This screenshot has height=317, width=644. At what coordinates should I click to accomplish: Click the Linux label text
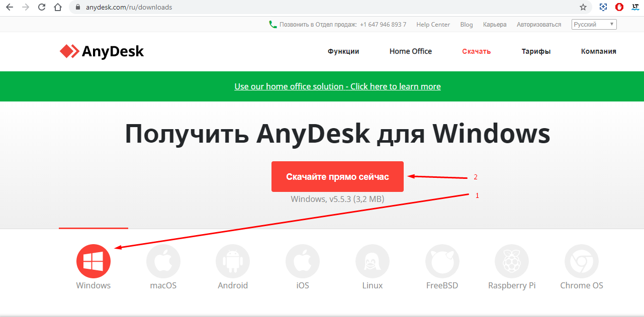(x=373, y=285)
